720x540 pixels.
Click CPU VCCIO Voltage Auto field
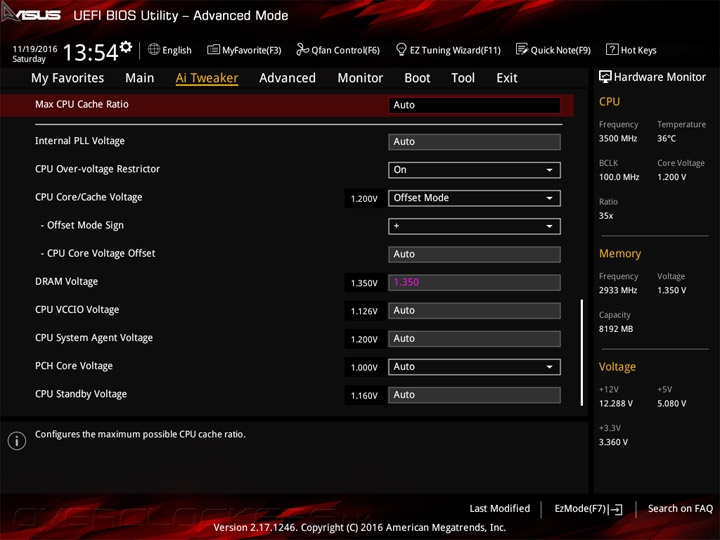[474, 310]
